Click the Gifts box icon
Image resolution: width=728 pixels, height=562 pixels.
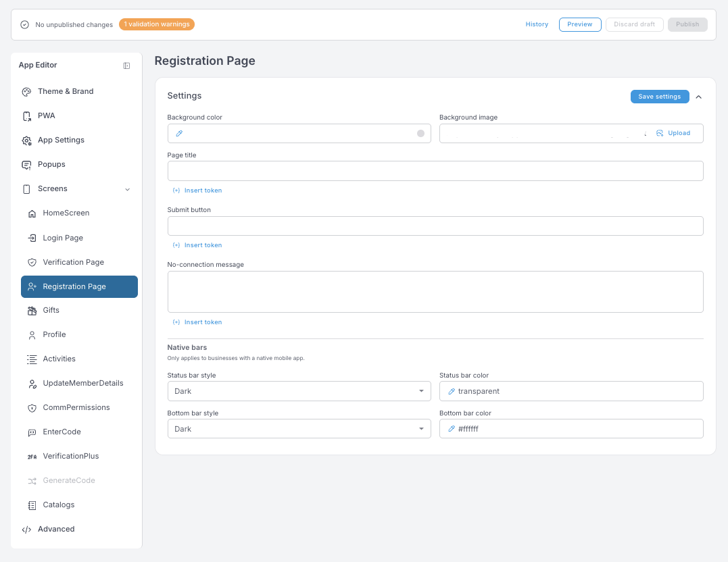tap(32, 311)
